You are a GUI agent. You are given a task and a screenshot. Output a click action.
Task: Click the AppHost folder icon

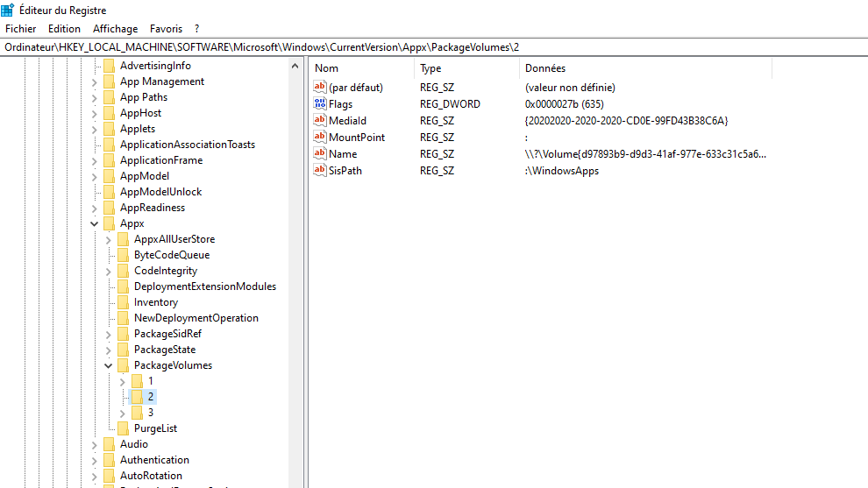[x=109, y=113]
